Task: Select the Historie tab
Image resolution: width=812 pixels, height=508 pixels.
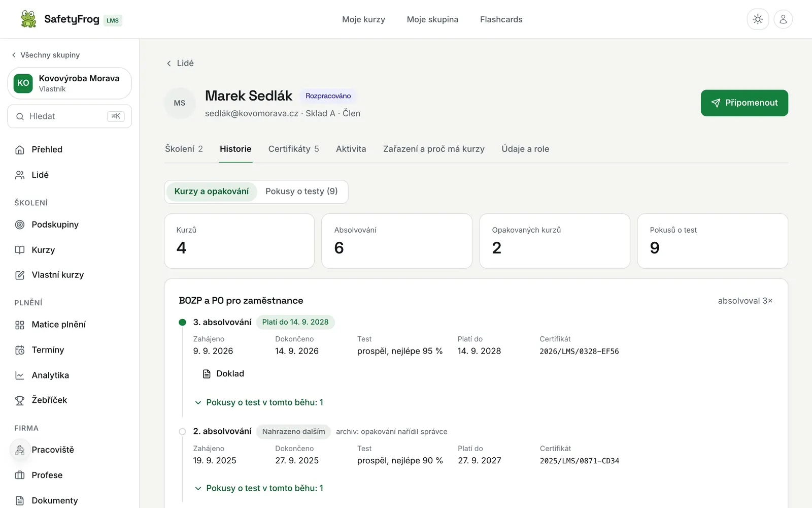Action: tap(235, 149)
